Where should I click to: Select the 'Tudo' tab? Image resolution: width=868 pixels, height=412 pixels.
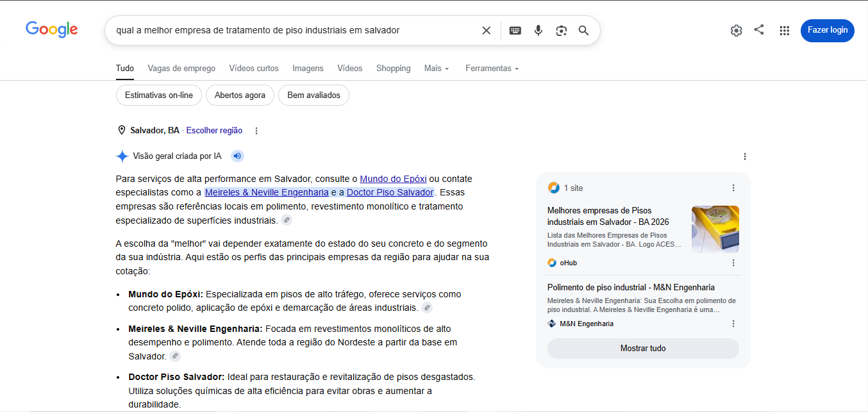point(125,68)
